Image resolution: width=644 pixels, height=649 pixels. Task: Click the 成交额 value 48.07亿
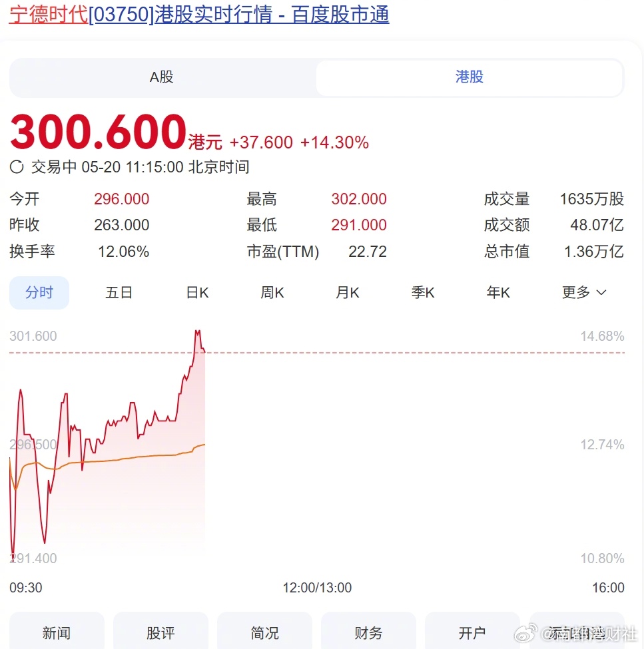(597, 225)
